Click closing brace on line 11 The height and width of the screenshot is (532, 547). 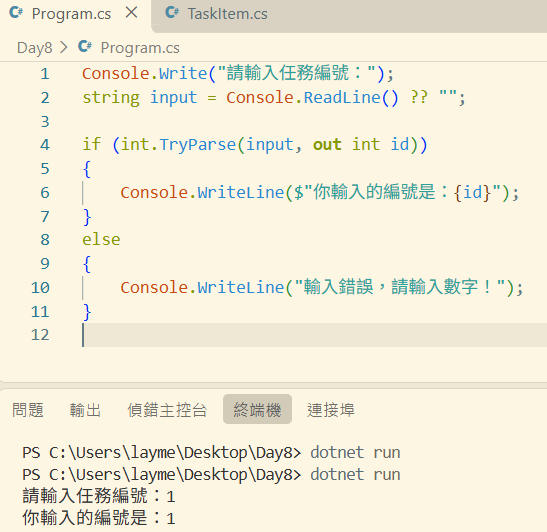click(87, 312)
